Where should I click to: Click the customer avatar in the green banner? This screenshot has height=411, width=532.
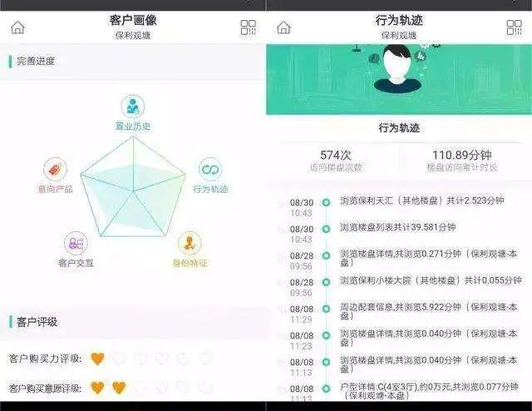tap(397, 69)
